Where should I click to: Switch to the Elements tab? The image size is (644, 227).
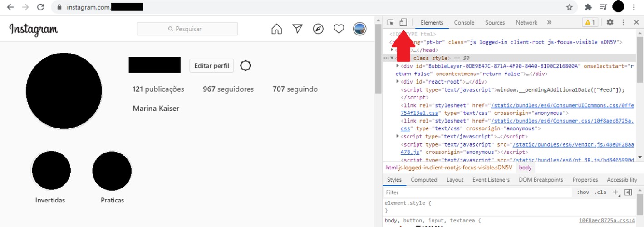(x=432, y=23)
